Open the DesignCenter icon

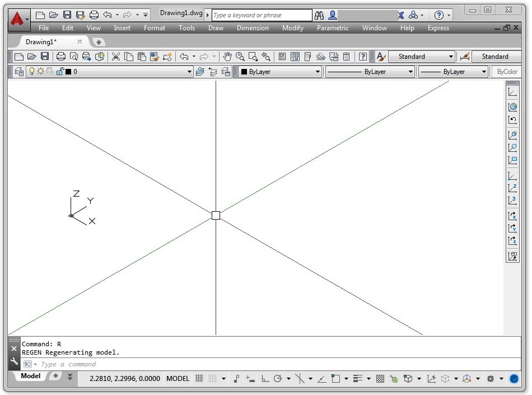(295, 57)
